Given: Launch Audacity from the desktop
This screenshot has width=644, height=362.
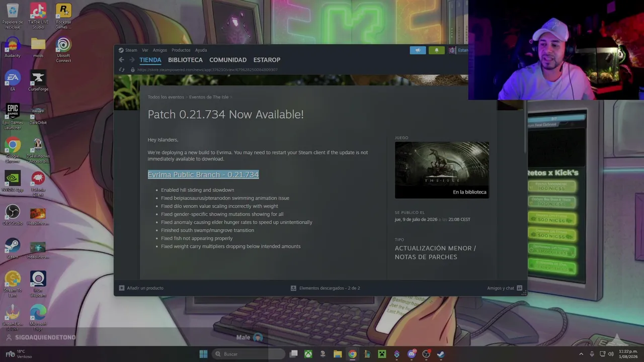Looking at the screenshot, I should tap(13, 48).
